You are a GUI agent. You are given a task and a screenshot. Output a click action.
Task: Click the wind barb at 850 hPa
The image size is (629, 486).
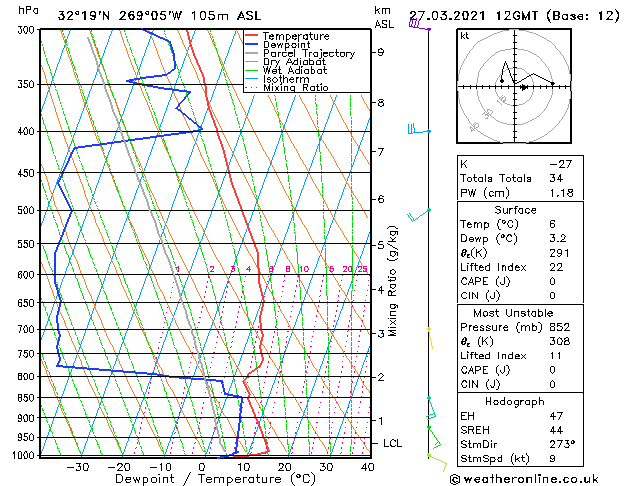click(431, 408)
